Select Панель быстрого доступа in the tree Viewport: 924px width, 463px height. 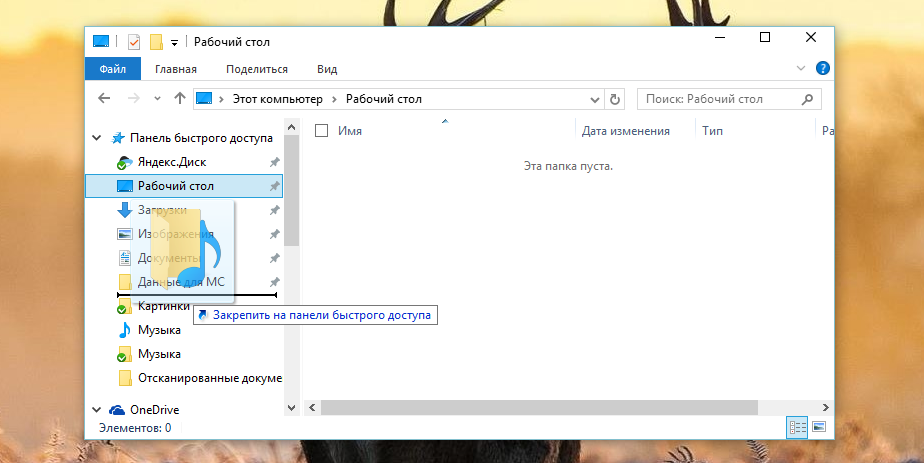[201, 138]
